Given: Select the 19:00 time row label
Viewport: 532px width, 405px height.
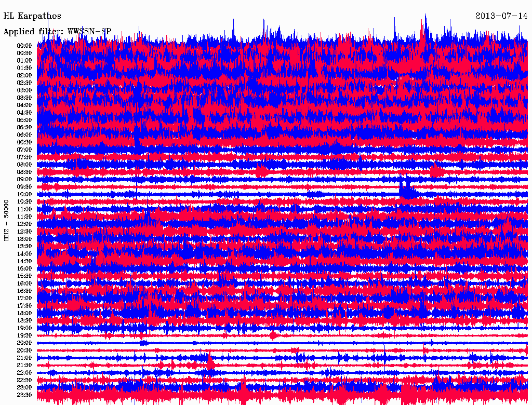Looking at the screenshot, I should [x=24, y=328].
